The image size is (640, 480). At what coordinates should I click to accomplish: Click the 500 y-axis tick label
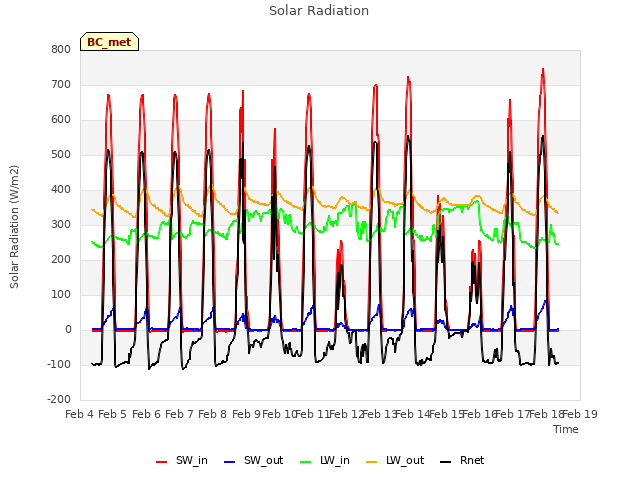pyautogui.click(x=61, y=155)
